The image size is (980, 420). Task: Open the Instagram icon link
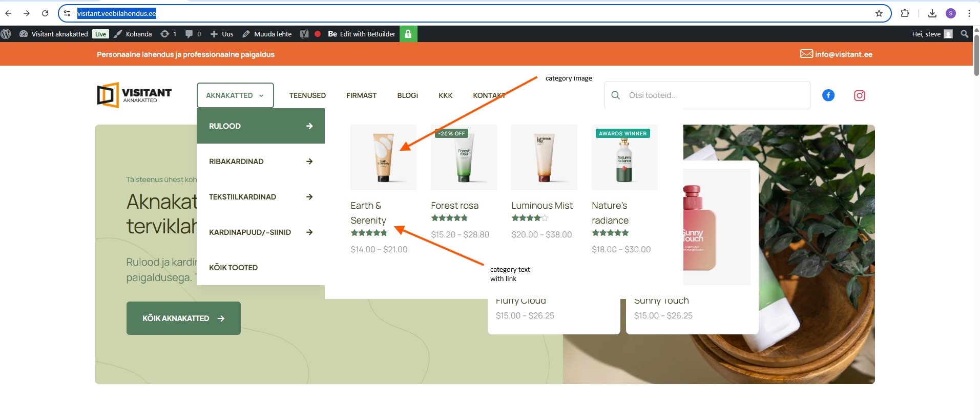pyautogui.click(x=859, y=95)
